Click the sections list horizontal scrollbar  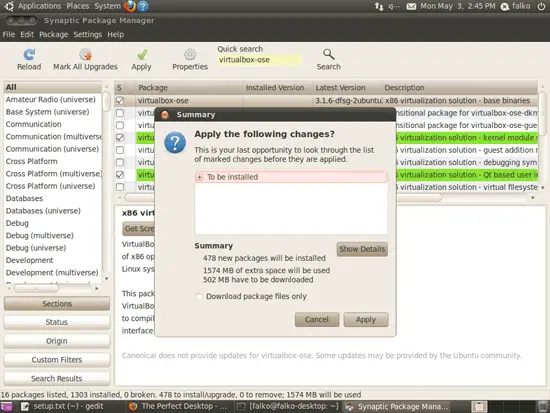(53, 288)
